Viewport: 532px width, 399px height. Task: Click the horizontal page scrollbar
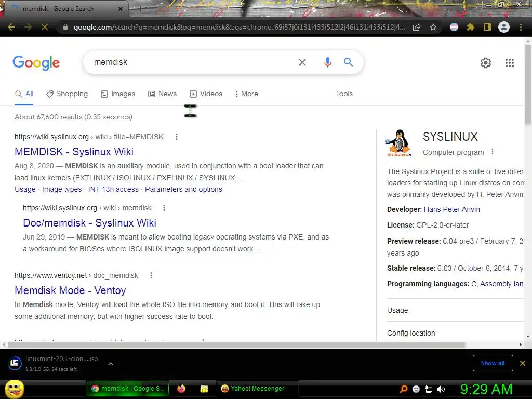pos(236,345)
